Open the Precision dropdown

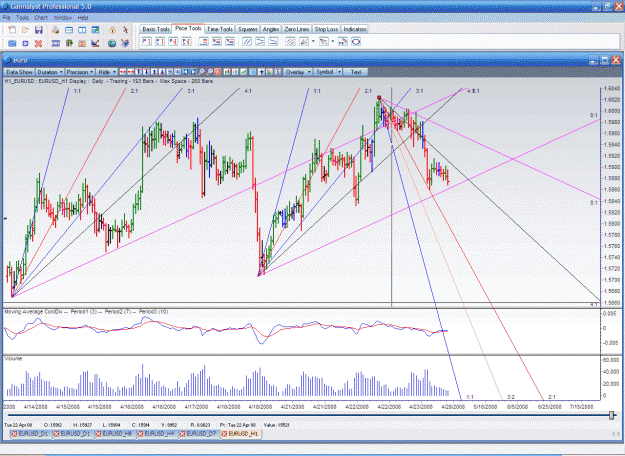coord(80,72)
